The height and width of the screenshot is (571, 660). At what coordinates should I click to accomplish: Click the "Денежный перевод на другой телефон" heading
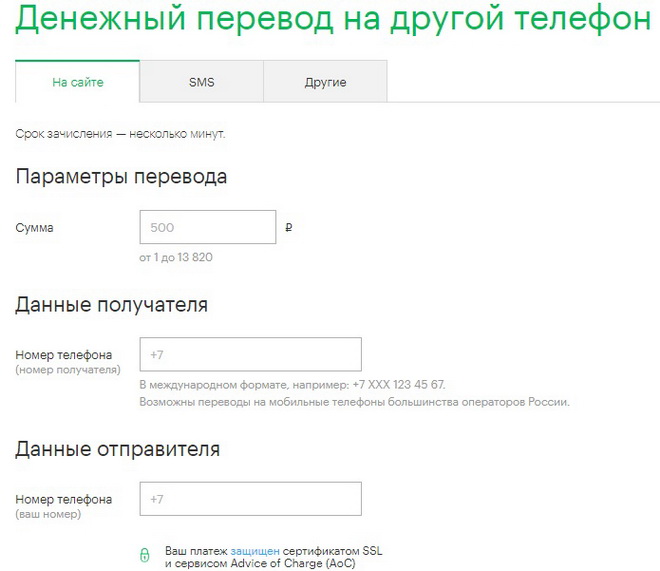[x=333, y=18]
